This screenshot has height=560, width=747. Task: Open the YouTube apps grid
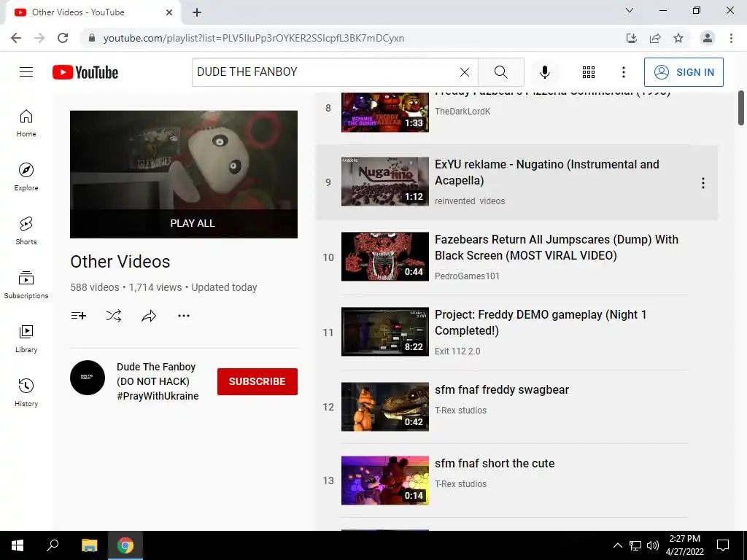589,72
